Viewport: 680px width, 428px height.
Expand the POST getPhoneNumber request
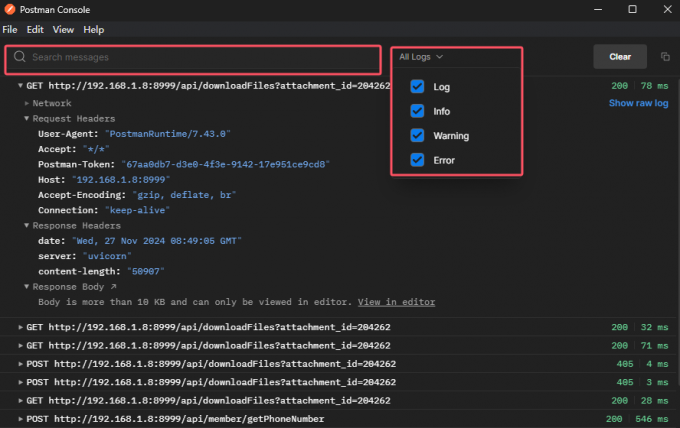pyautogui.click(x=20, y=419)
